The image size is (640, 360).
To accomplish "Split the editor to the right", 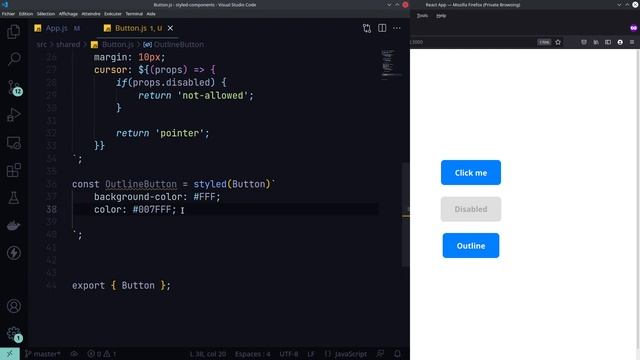I will [382, 28].
